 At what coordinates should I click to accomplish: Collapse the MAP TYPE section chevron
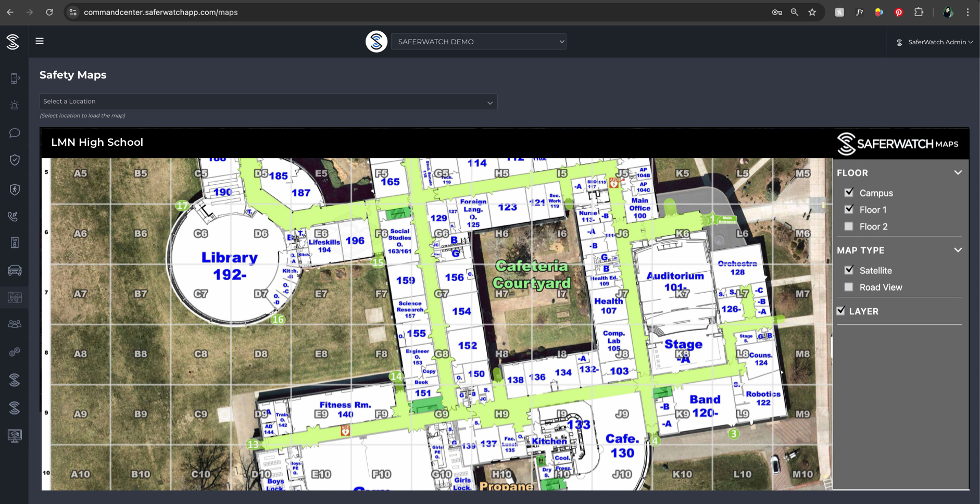[958, 250]
